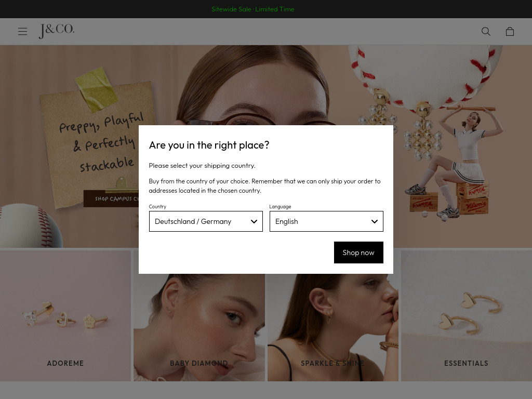Expand the Deutschland / Germany country selector
Viewport: 532px width, 399px height.
click(197, 221)
